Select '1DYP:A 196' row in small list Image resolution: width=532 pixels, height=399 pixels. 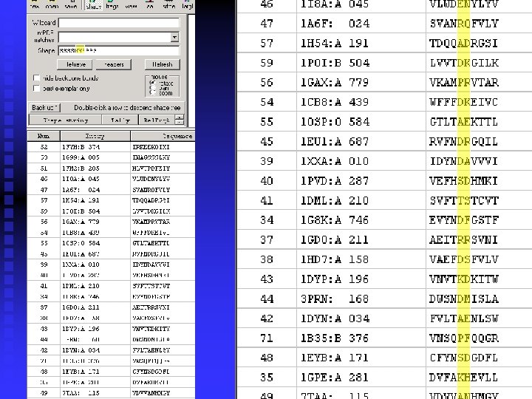111,329
